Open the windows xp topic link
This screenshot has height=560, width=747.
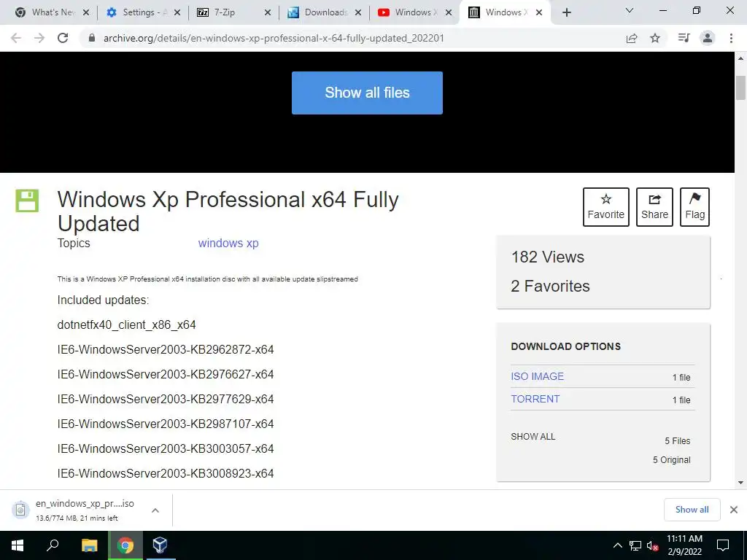click(x=228, y=243)
